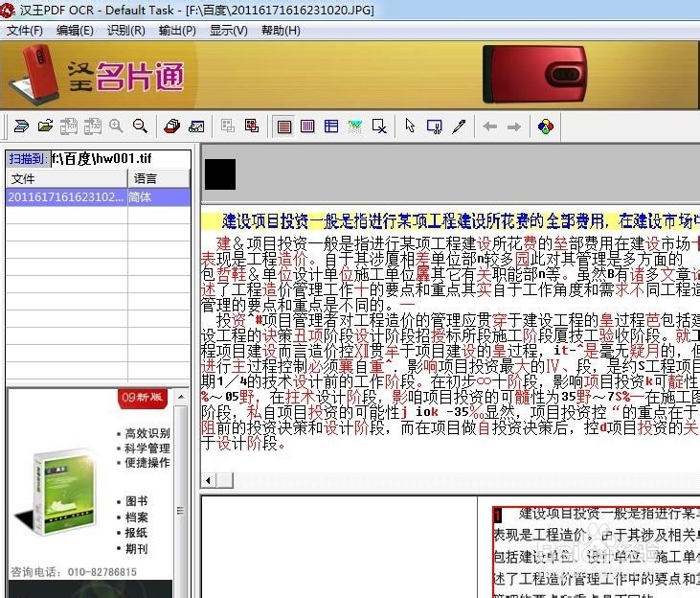Open the 帮助(H) menu
The width and height of the screenshot is (700, 598).
[x=281, y=31]
